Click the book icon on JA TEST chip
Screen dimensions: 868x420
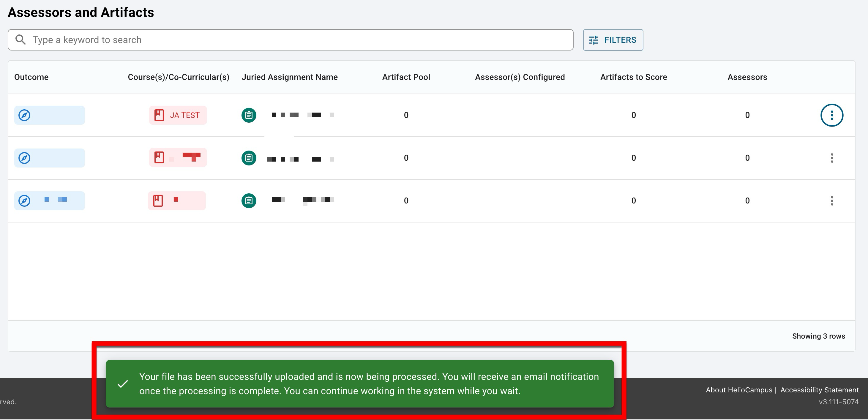[159, 115]
